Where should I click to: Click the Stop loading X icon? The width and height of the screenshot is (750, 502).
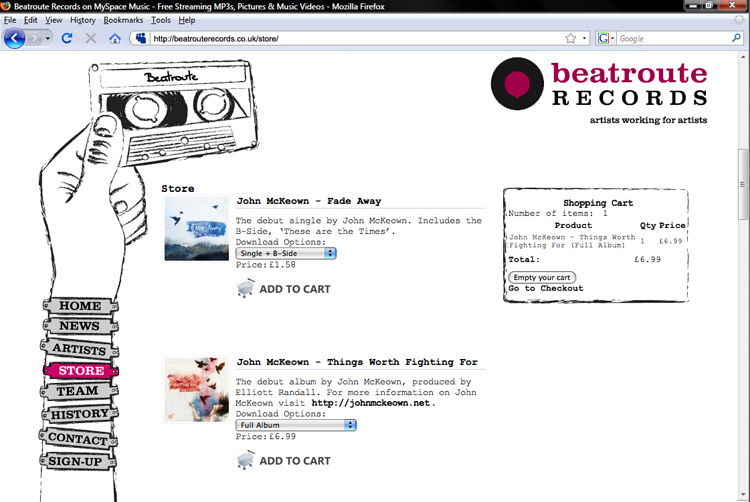click(x=91, y=38)
